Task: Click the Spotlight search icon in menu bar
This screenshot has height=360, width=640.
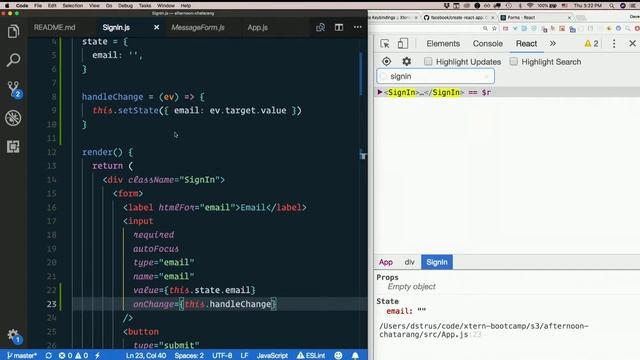Action: (611, 5)
